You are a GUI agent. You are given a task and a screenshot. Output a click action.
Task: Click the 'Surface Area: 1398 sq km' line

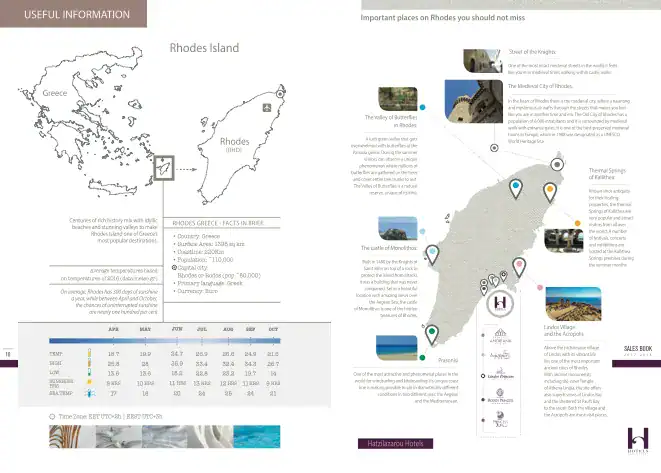pos(209,244)
